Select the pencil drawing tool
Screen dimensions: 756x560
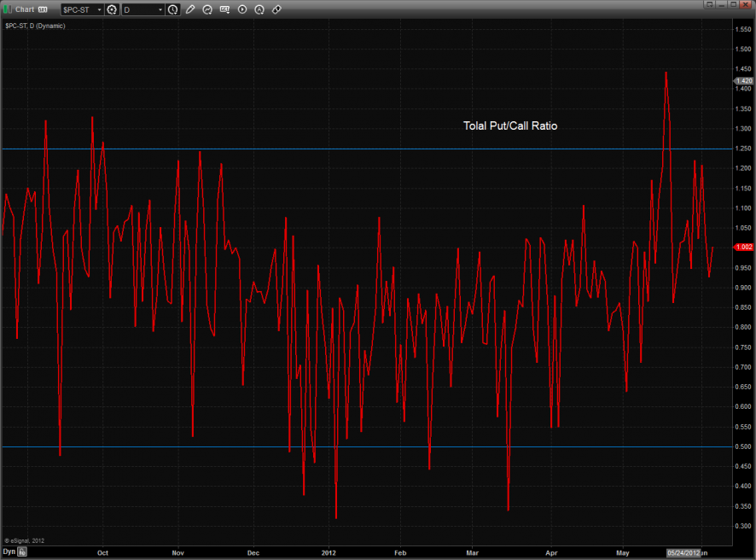coord(190,9)
